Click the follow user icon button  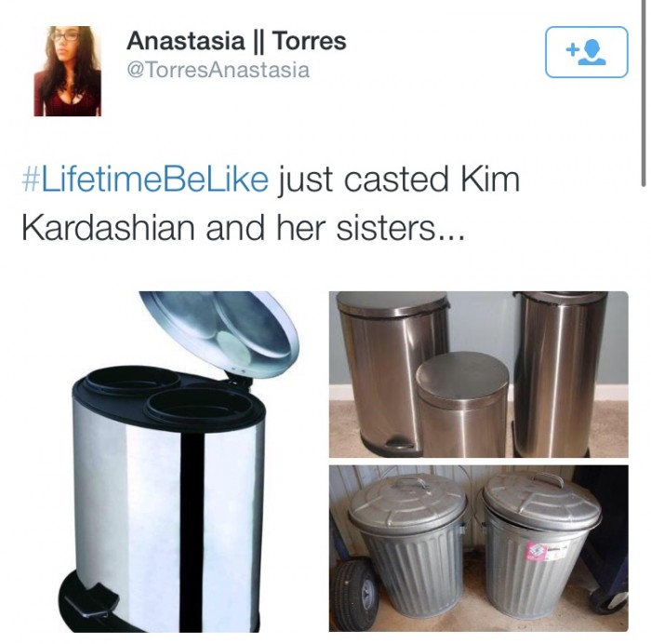[586, 52]
